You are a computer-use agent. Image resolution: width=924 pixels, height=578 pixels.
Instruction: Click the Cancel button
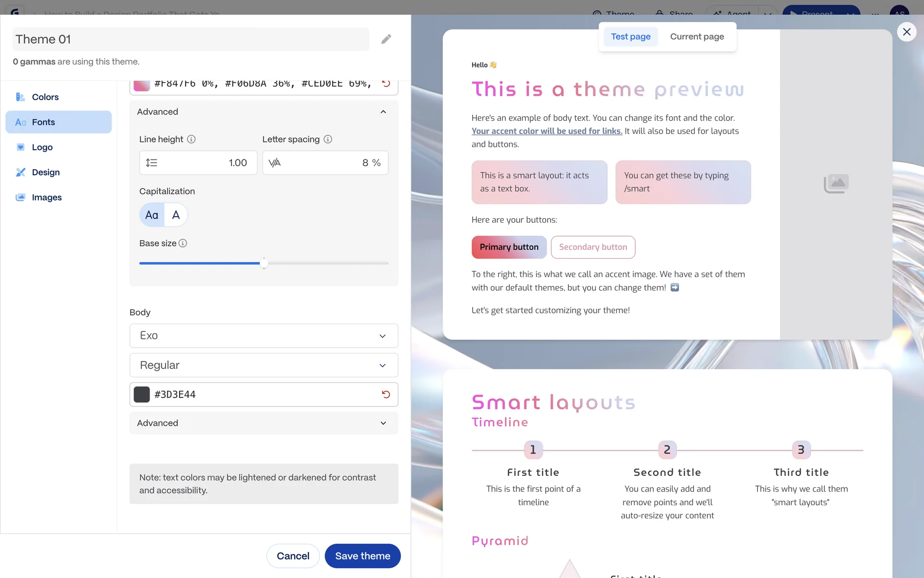(x=293, y=556)
